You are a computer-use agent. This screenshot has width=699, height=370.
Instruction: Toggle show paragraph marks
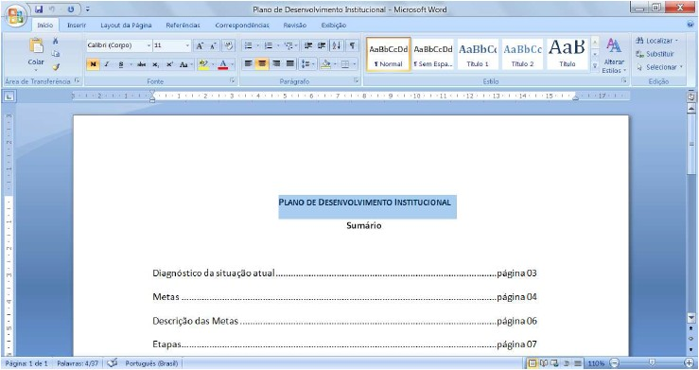click(352, 45)
